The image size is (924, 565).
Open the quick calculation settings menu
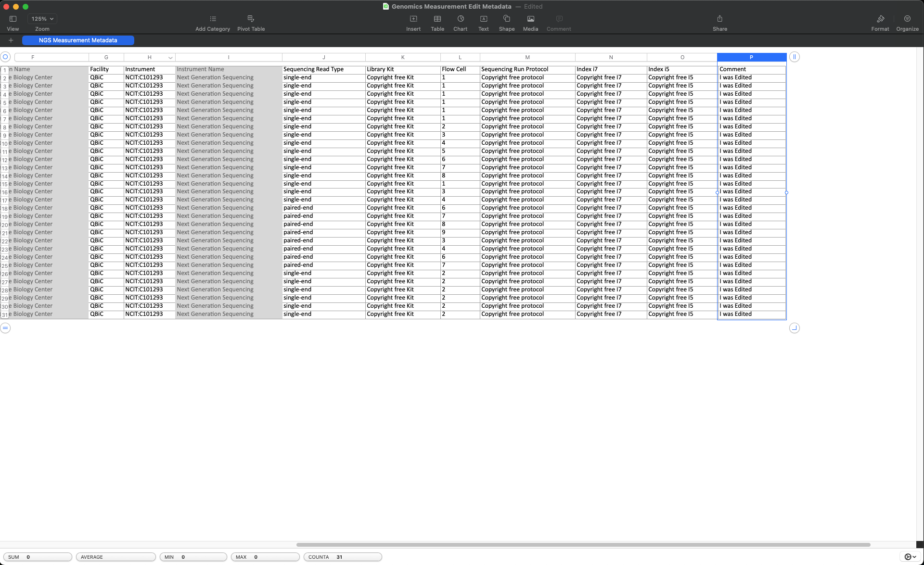[910, 557]
